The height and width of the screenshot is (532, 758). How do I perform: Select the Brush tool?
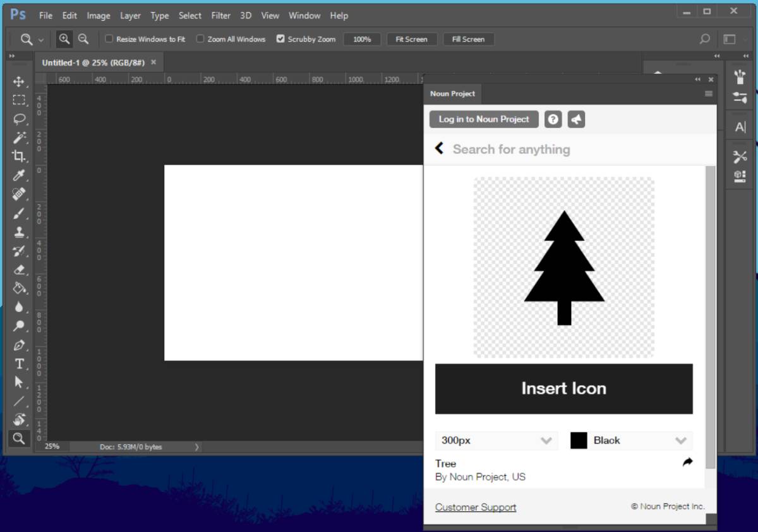[19, 213]
